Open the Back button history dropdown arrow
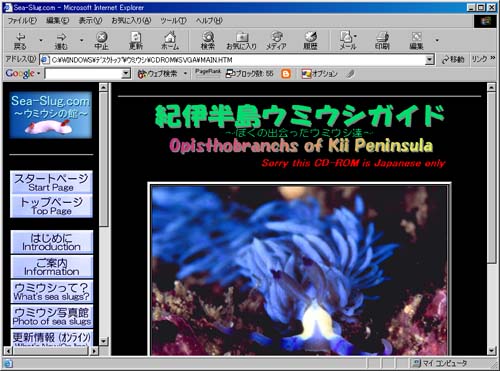Image resolution: width=500 pixels, height=371 pixels. pos(41,41)
